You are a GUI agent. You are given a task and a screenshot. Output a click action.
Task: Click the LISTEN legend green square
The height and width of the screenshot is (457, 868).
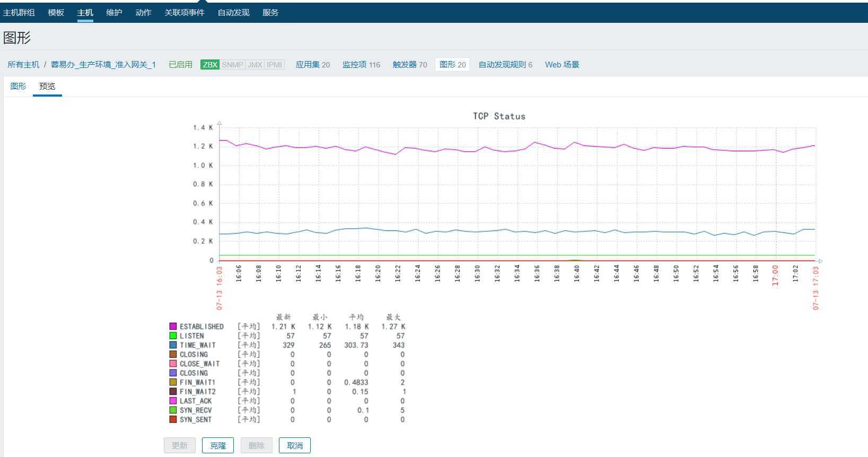coord(173,336)
